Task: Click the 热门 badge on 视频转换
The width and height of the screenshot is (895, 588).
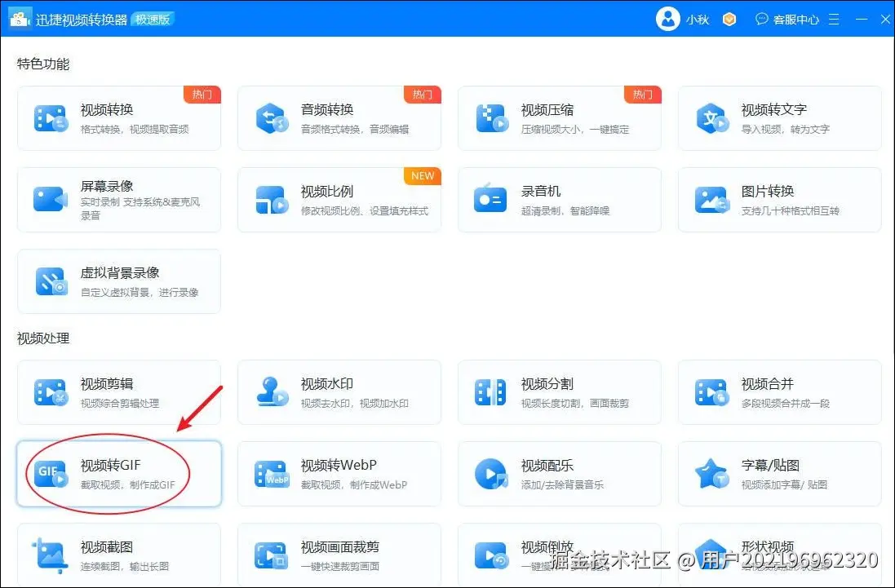Action: 202,94
